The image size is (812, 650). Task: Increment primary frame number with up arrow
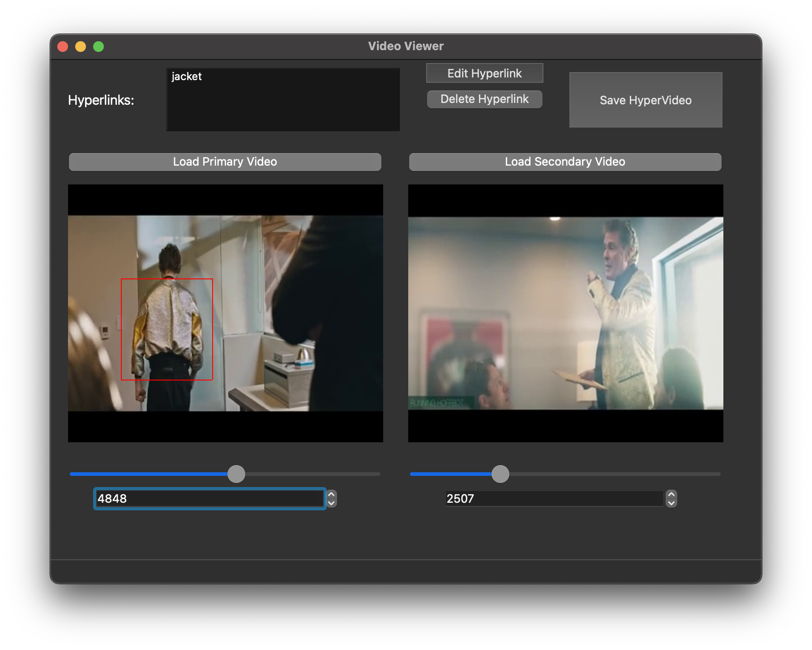click(x=331, y=495)
